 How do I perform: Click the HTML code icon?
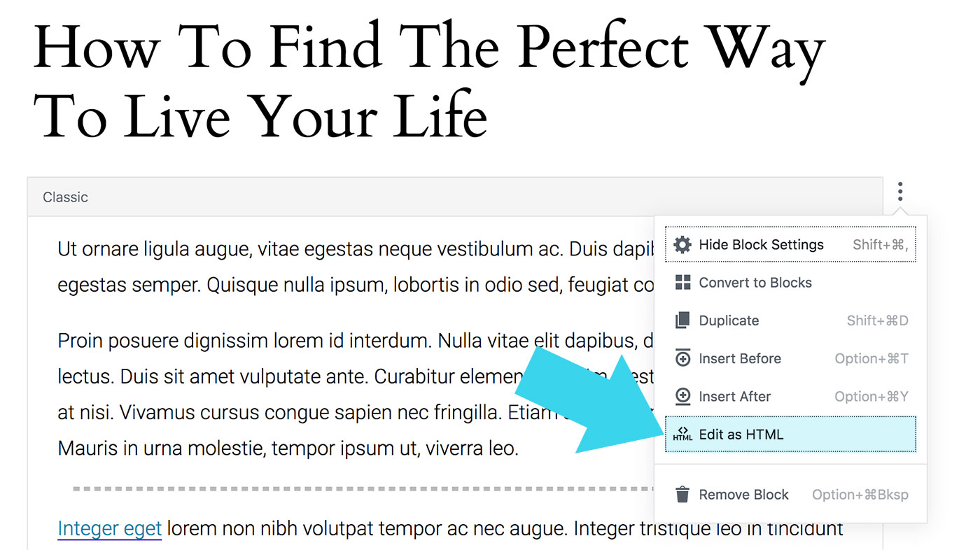(x=682, y=434)
